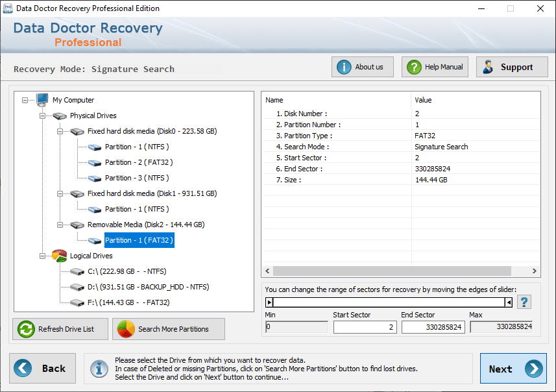Click the Physical Drives disk icon
The height and width of the screenshot is (392, 556).
click(60, 116)
